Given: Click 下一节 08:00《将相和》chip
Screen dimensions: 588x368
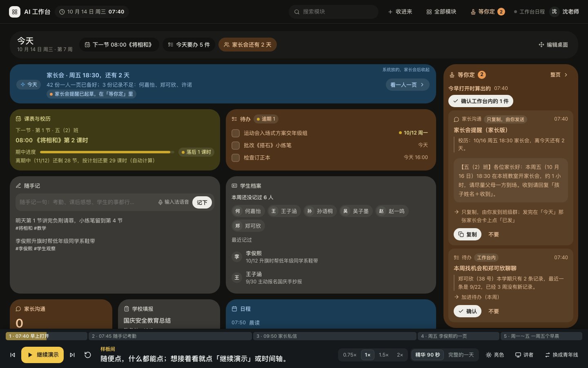Looking at the screenshot, I should [x=119, y=45].
